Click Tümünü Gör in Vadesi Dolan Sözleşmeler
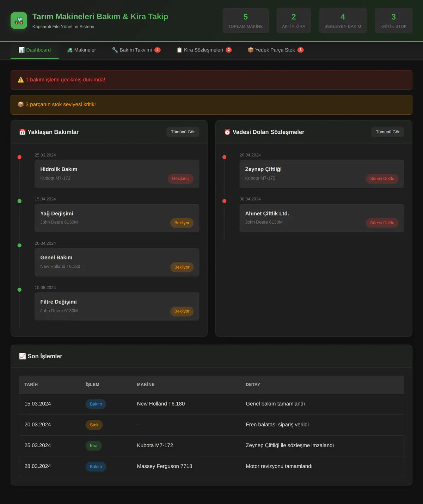This screenshot has width=423, height=504. point(388,132)
